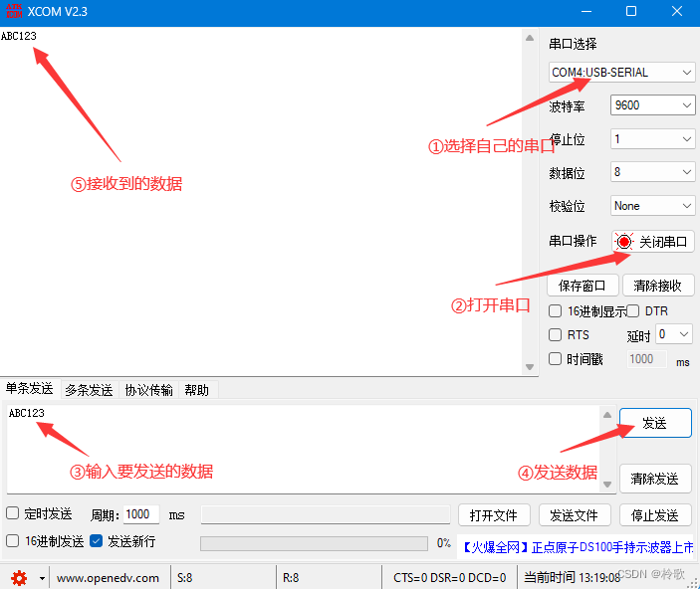Click the CTS=0 DSR=0 DCD=0 status text

click(x=449, y=578)
